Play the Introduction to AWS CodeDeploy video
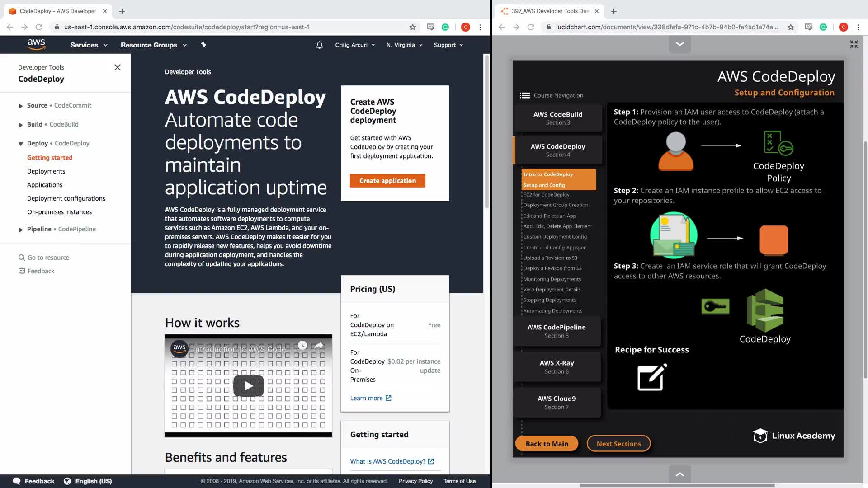The width and height of the screenshot is (868, 488). (x=248, y=385)
